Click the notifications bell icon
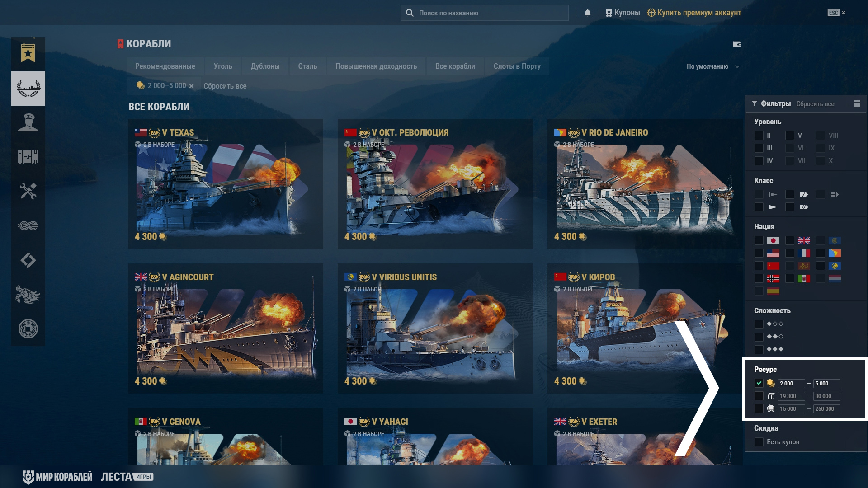Image resolution: width=868 pixels, height=488 pixels. pyautogui.click(x=587, y=13)
